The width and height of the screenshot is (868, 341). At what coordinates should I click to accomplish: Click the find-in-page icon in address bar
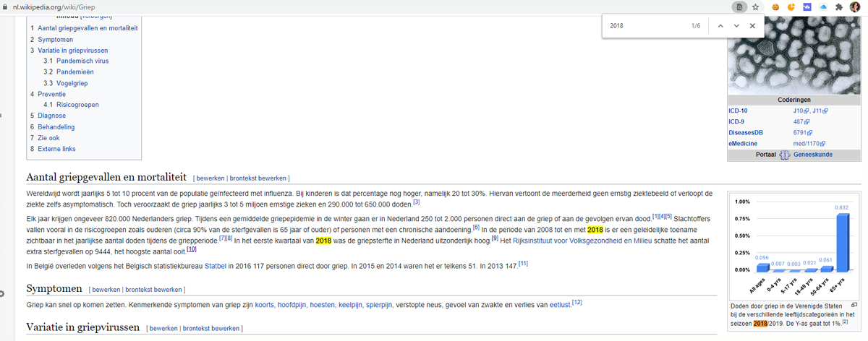(739, 7)
